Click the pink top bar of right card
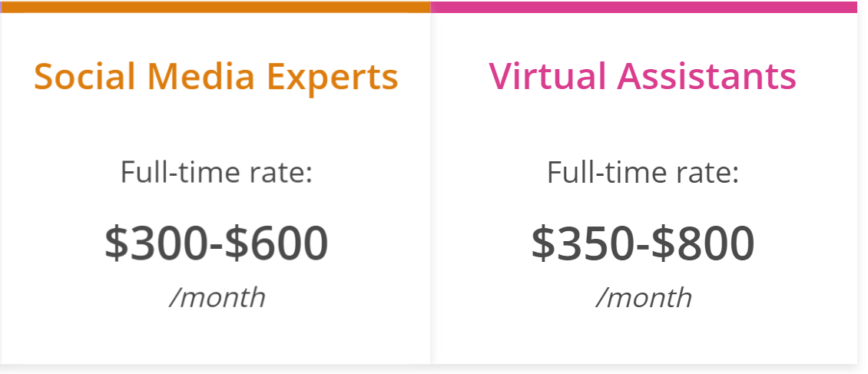Screen dimensions: 868x374 click(644, 7)
